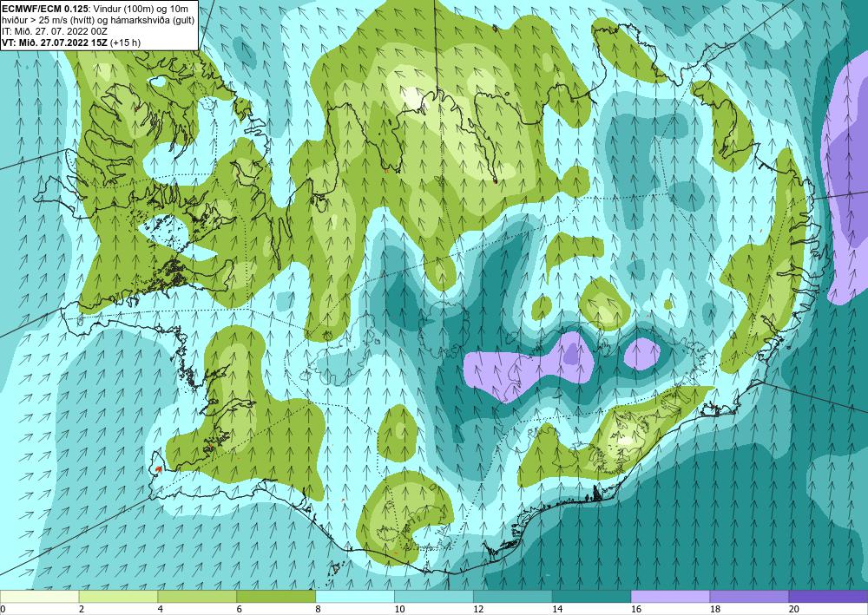Click the olive green 6–8 m/s legend swatch
The width and height of the screenshot is (868, 615).
pos(276,596)
